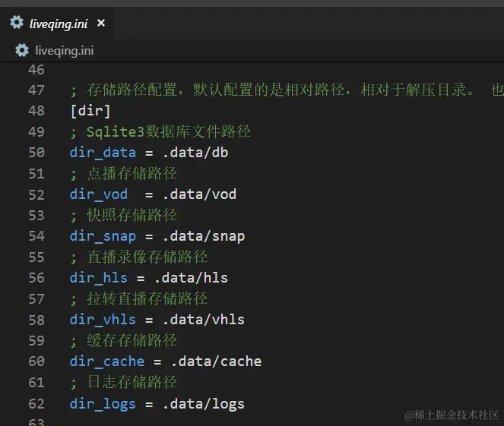
Task: Select the liveqing.ini editor tab
Action: pyautogui.click(x=57, y=24)
